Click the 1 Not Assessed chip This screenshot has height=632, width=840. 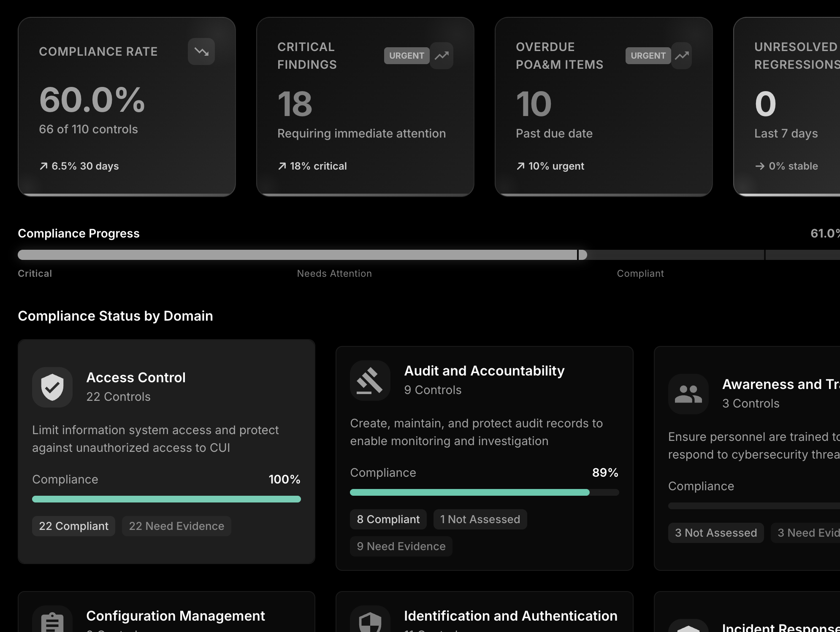[480, 519]
